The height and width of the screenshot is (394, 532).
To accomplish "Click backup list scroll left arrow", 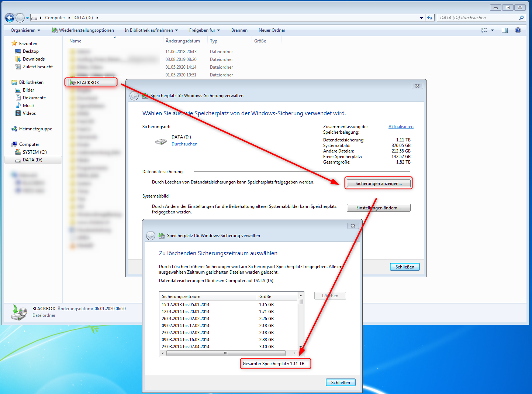I will click(163, 353).
